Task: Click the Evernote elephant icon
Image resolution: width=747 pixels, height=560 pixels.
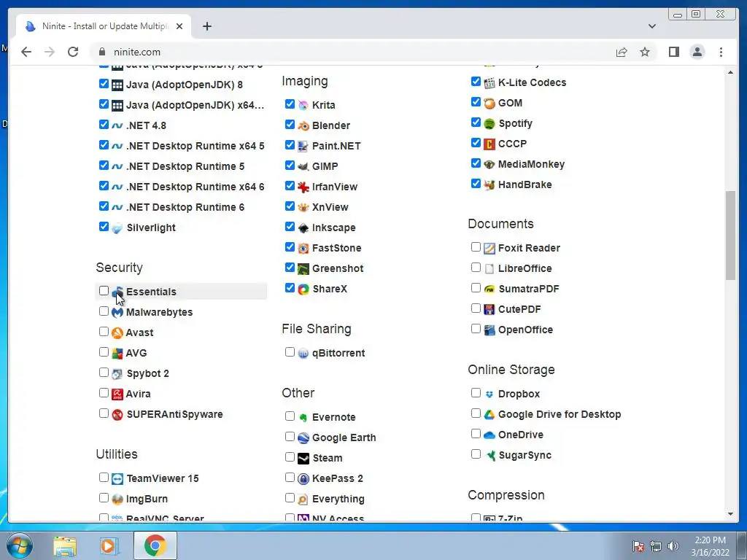Action: [303, 418]
